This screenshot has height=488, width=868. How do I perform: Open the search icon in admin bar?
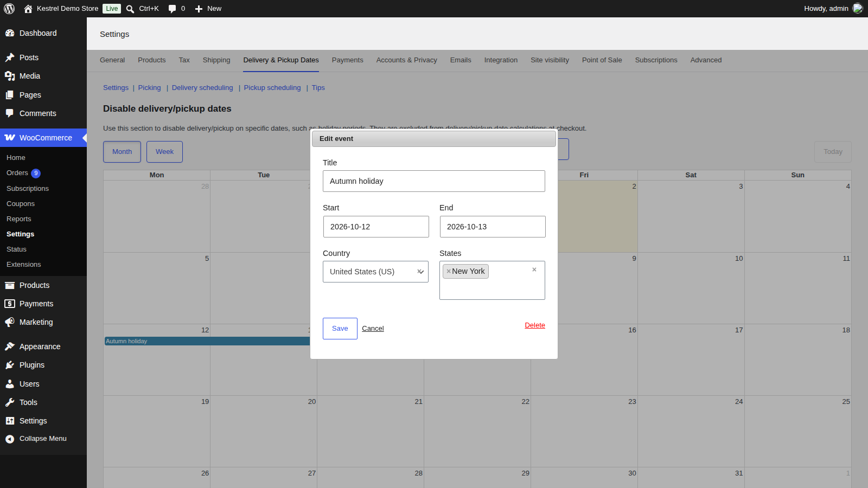click(130, 9)
